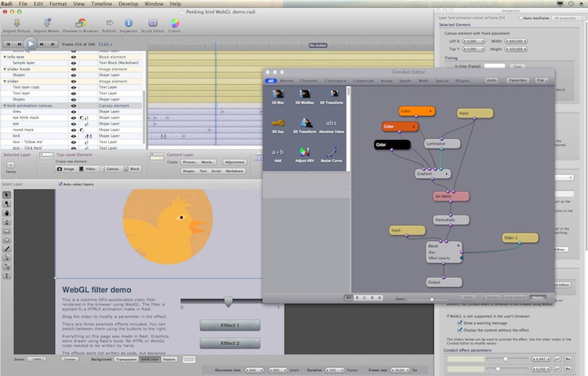Viewport: 588px width, 376px height.
Task: Open the File dropdown in Conduit Editor
Action: pos(542,79)
